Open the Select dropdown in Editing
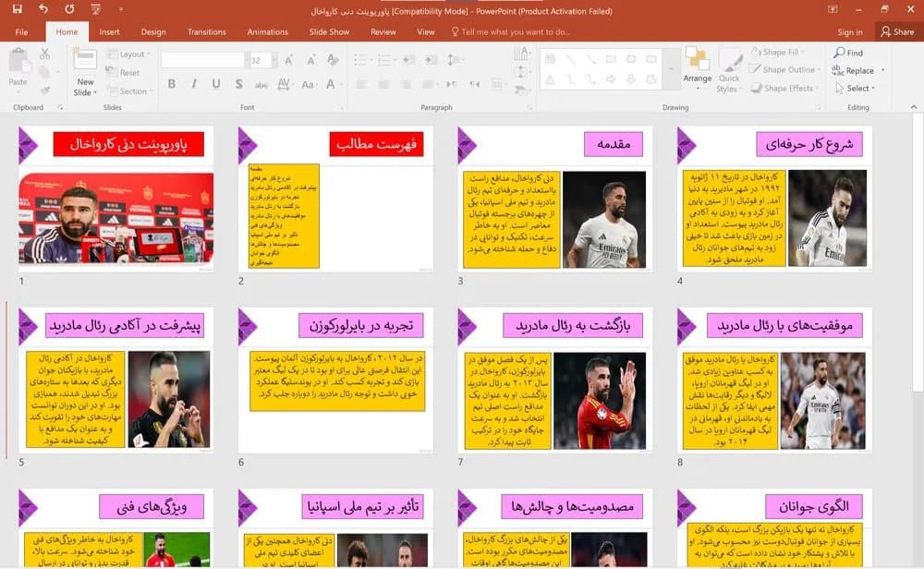Image resolution: width=924 pixels, height=569 pixels. tap(856, 89)
